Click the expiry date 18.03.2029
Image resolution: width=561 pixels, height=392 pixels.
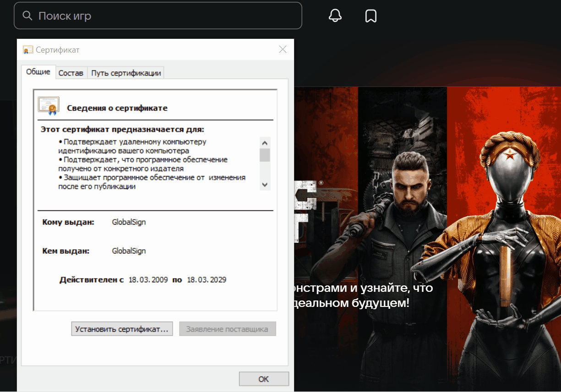point(207,279)
